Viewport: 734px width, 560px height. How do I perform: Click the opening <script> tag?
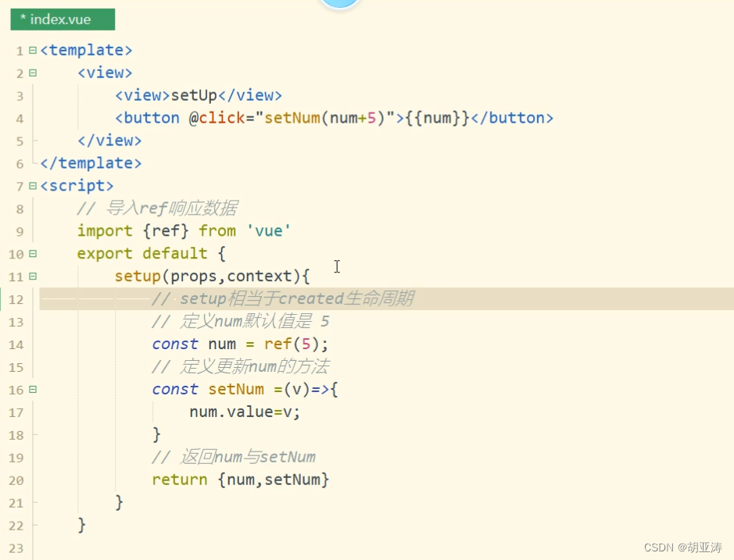click(77, 186)
